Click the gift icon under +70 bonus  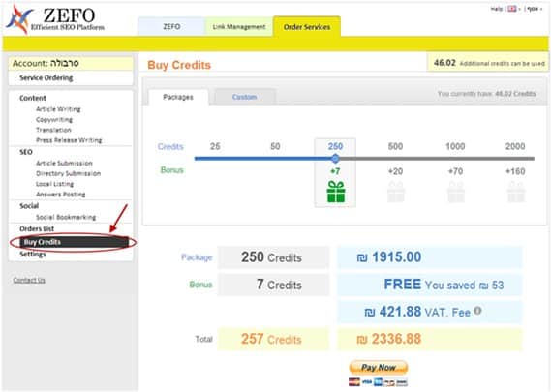[x=455, y=192]
